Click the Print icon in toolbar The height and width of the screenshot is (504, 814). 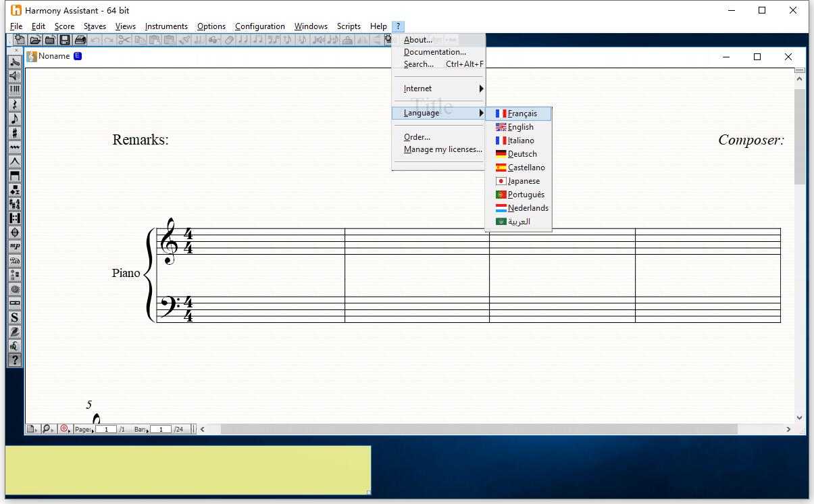point(80,40)
